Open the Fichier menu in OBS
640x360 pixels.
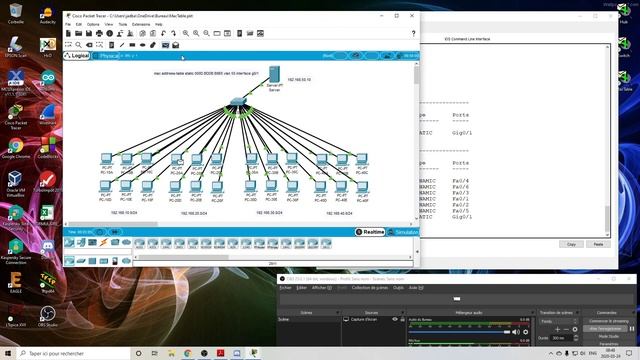[x=285, y=288]
